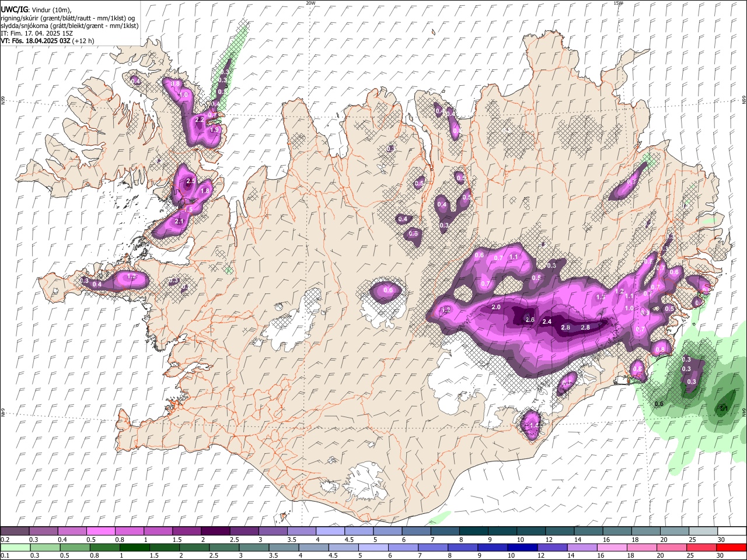Click the 2.0 value in the large purple area

[x=497, y=307]
